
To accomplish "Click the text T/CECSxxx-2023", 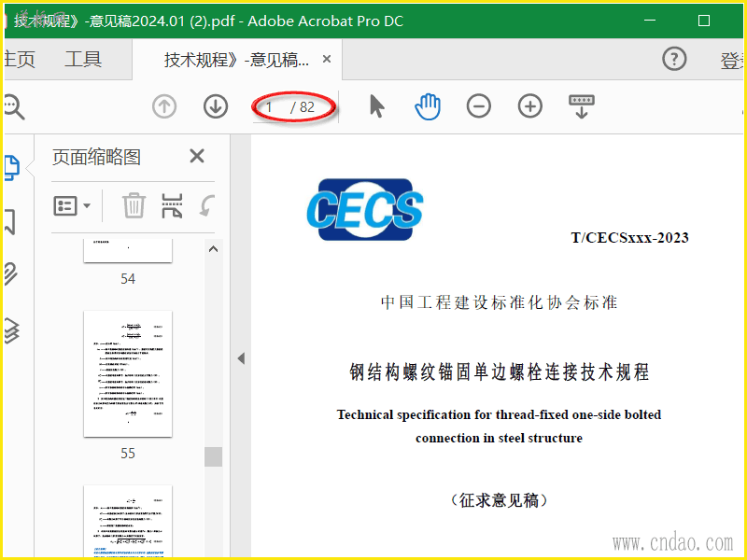I will (x=629, y=237).
